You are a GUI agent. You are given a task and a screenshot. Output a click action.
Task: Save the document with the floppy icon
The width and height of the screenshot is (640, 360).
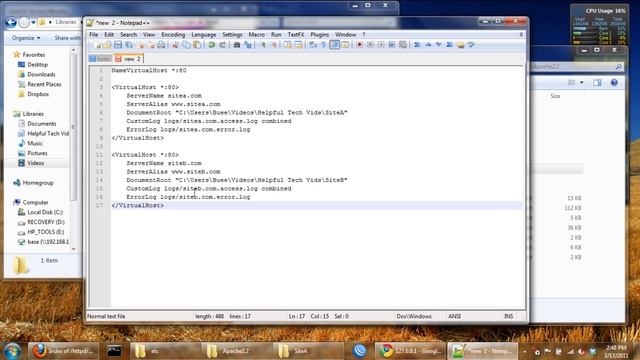[118, 45]
